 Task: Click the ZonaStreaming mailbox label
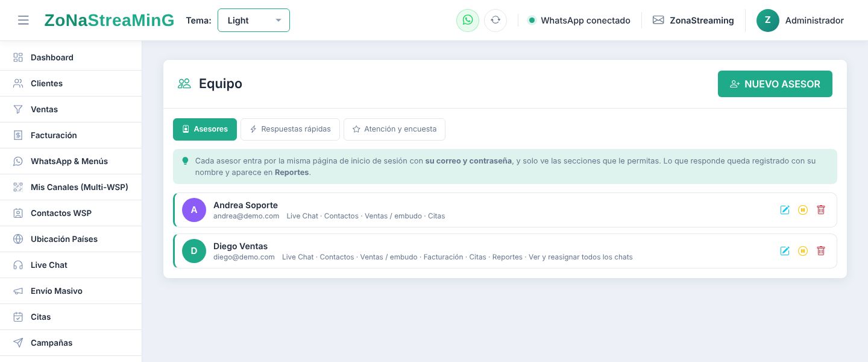tap(702, 21)
